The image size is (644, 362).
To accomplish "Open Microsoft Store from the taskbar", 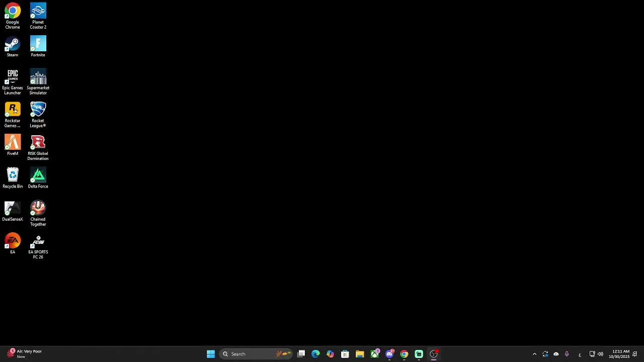I will pos(345,354).
